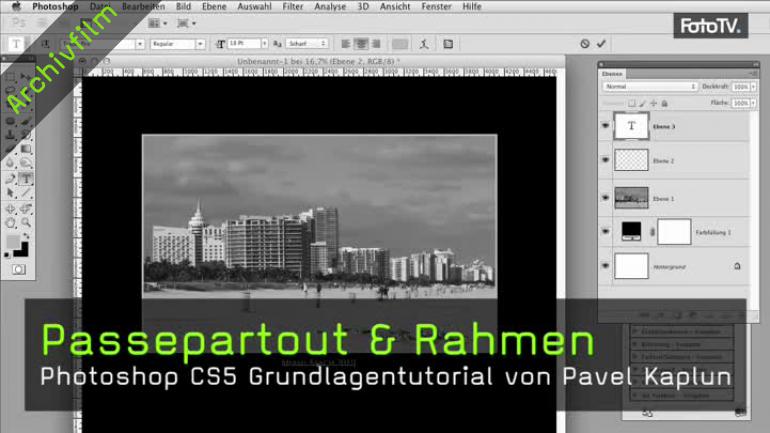Image resolution: width=770 pixels, height=433 pixels.
Task: Toggle lock image pixels brush icon
Action: pyautogui.click(x=643, y=103)
